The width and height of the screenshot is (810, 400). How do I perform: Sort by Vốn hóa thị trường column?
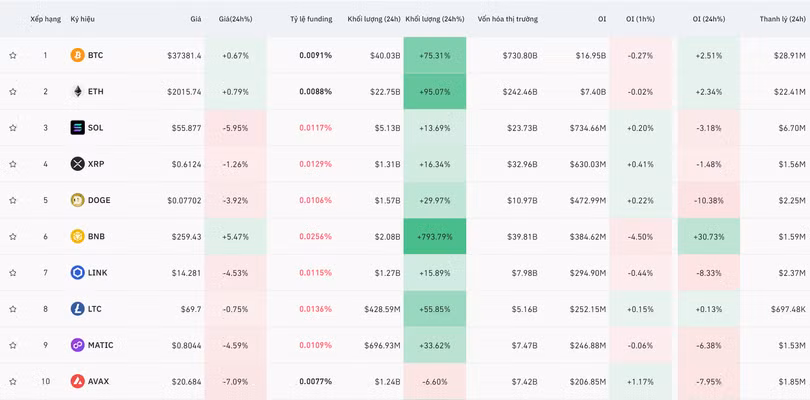pos(507,19)
